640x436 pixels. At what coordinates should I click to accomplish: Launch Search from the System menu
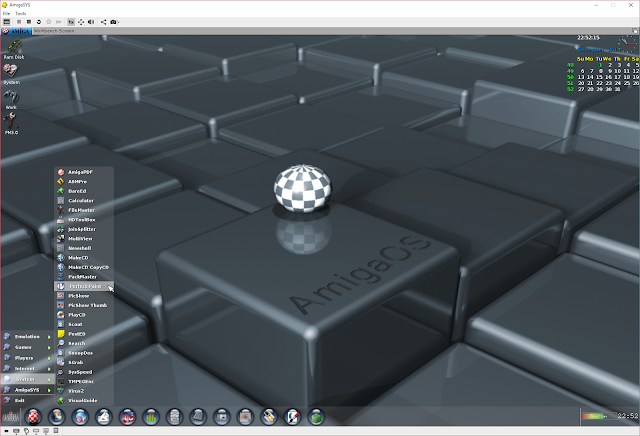pos(84,343)
